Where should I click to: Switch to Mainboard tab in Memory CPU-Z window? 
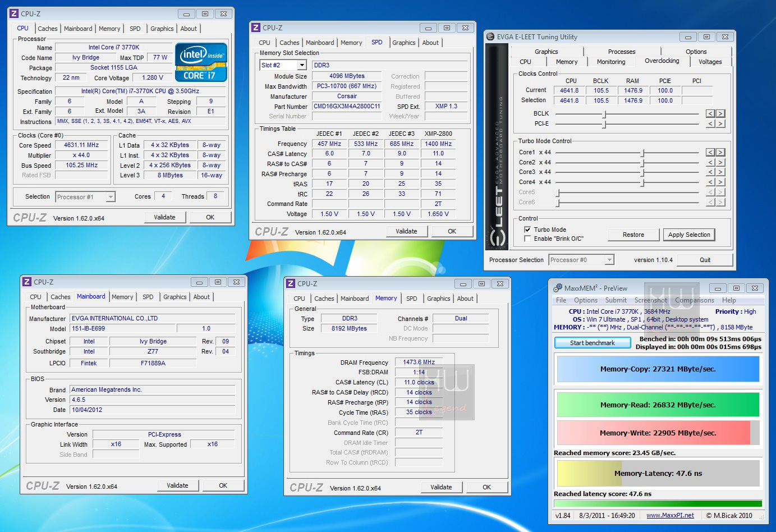(x=355, y=299)
